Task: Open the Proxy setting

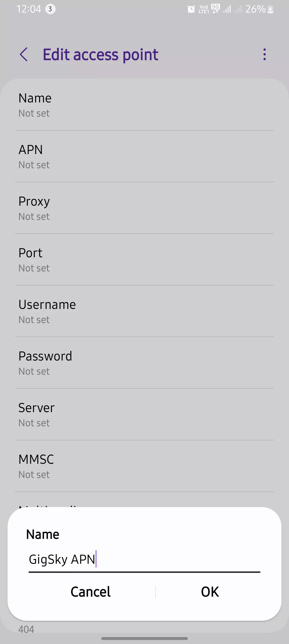Action: point(144,208)
